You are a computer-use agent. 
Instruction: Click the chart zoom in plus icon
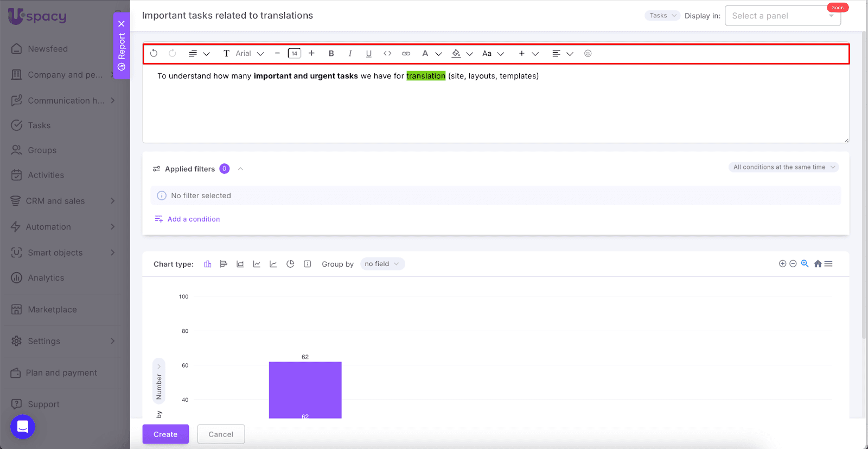(x=782, y=264)
